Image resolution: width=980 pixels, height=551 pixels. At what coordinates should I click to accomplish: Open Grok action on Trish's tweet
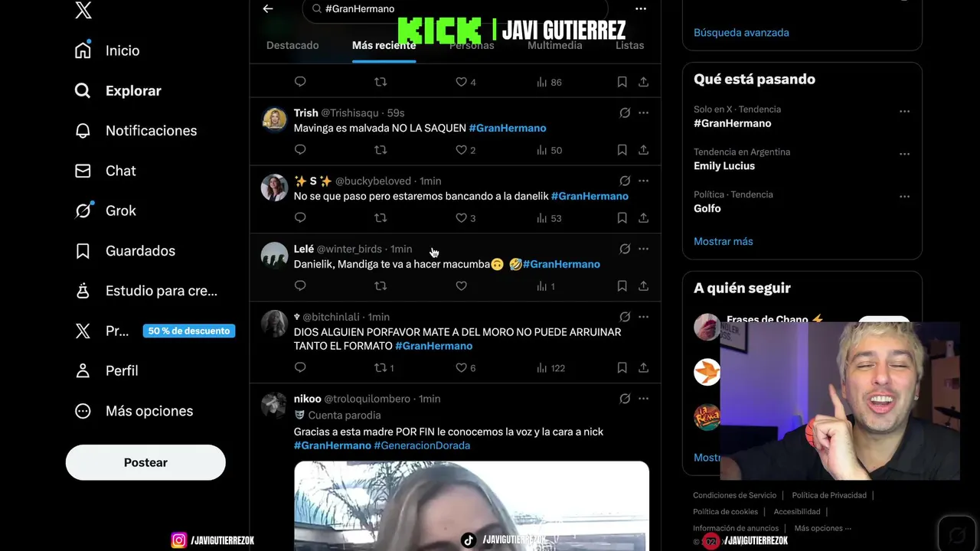[625, 113]
